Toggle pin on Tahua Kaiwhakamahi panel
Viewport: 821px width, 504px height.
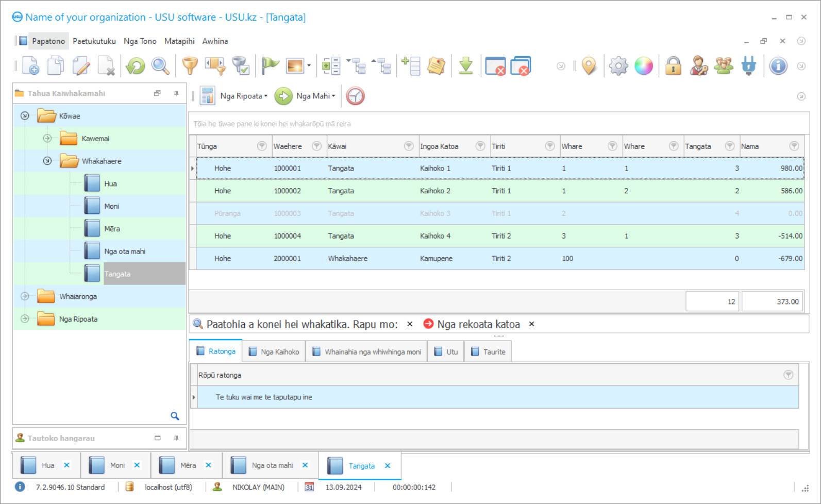coord(176,93)
